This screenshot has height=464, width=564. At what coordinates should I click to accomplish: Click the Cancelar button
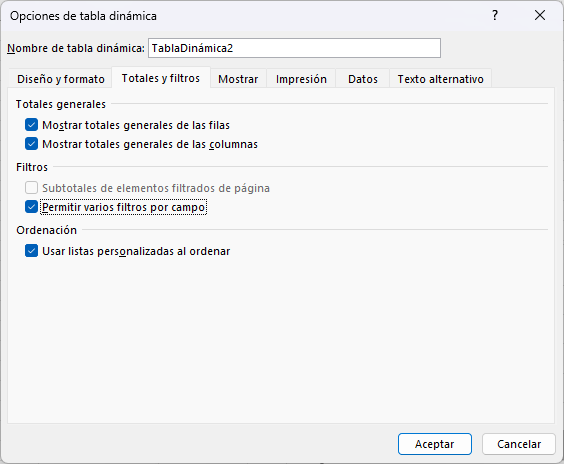pyautogui.click(x=519, y=444)
